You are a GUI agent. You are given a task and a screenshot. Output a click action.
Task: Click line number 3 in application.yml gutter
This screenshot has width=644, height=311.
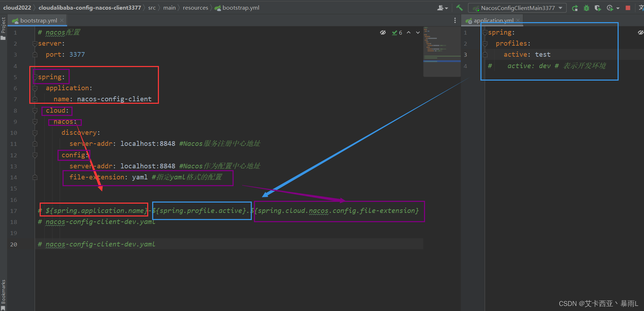click(x=465, y=55)
